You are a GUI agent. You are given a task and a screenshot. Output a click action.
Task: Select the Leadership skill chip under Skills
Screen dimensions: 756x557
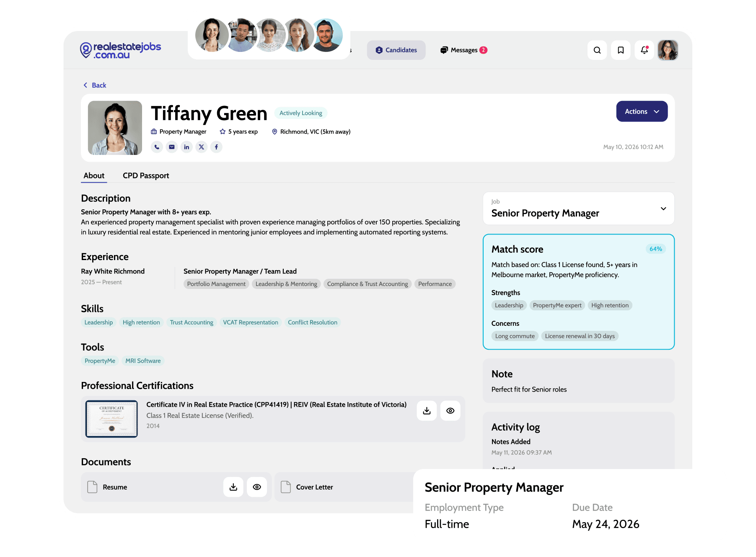coord(98,322)
